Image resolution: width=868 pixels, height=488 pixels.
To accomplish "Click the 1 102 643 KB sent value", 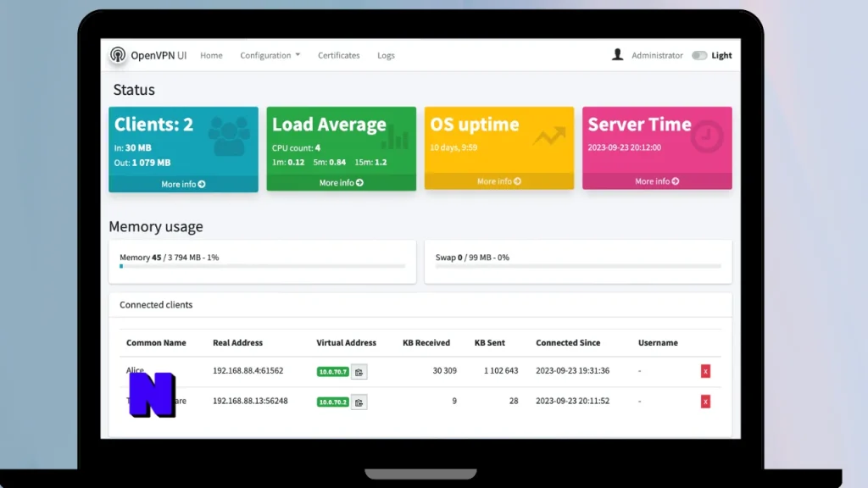I will click(x=501, y=371).
